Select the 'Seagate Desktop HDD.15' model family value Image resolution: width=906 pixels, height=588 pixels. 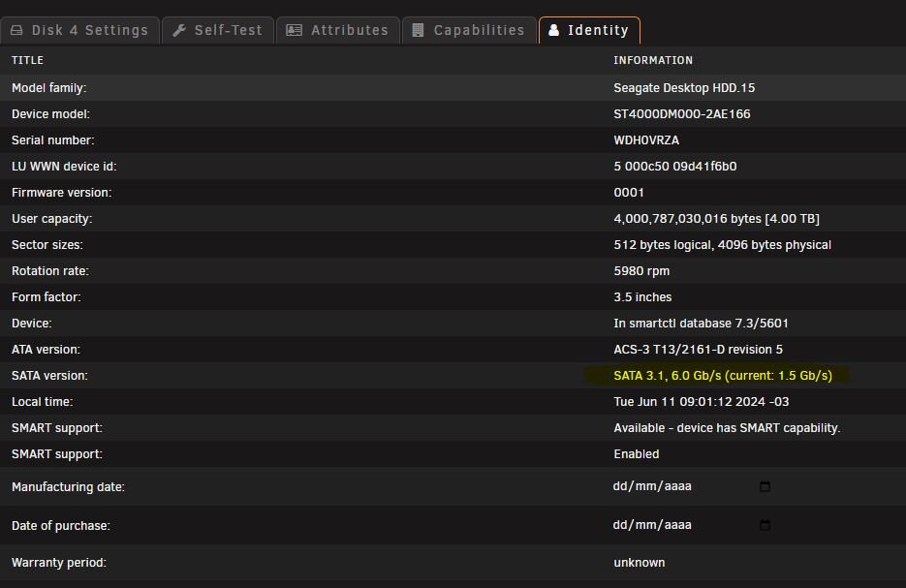684,88
